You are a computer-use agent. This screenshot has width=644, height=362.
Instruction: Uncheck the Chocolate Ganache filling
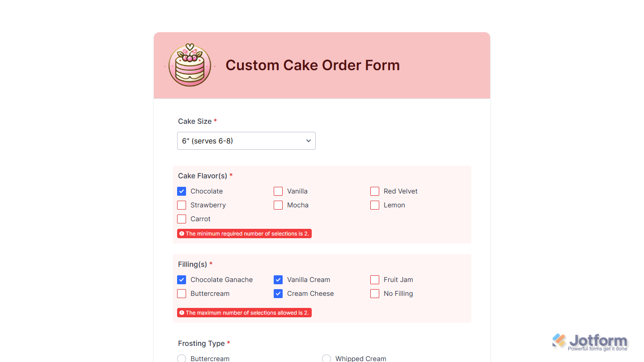182,280
